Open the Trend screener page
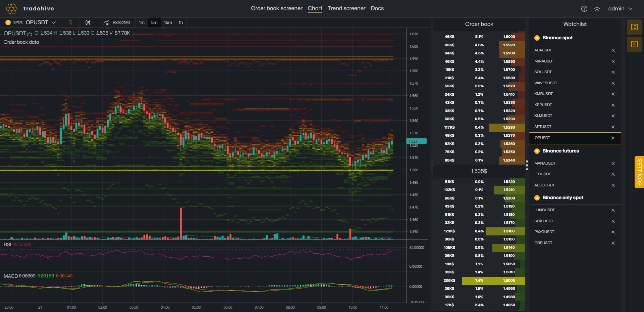The image size is (644, 312). (346, 8)
